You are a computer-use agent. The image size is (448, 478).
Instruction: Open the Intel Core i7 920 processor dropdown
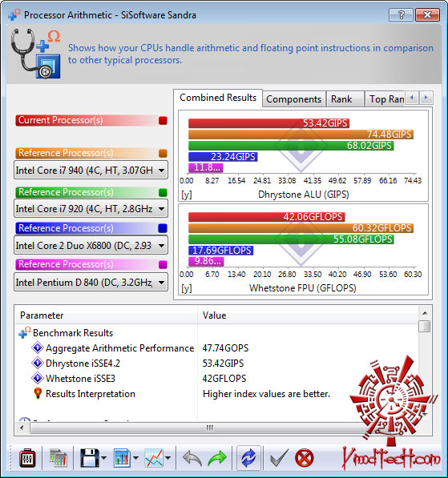(x=91, y=209)
